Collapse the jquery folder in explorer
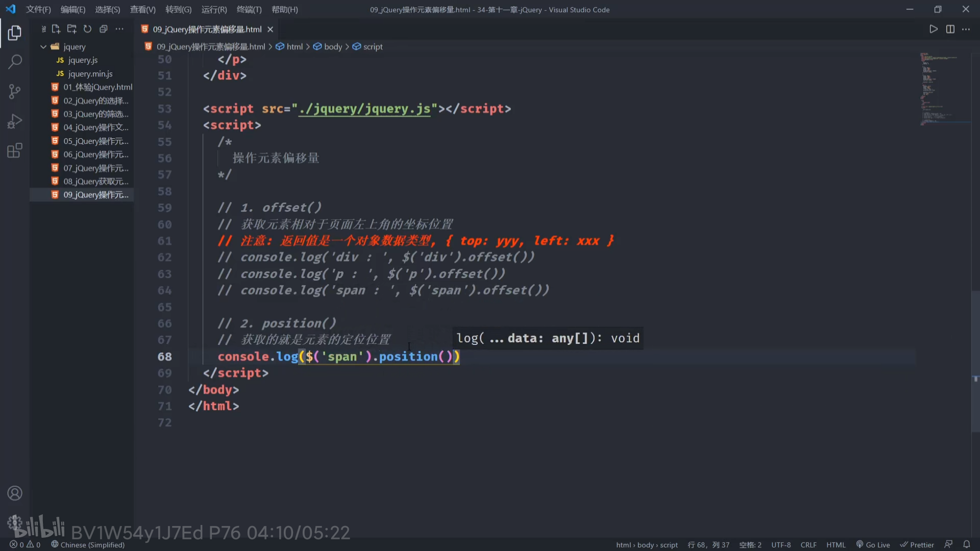The image size is (980, 551). click(x=43, y=46)
